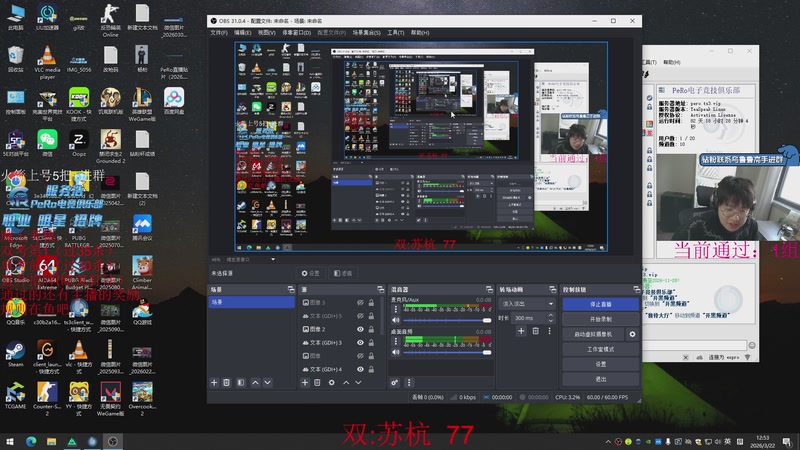Adjust the 麦克风/Aux volume slider
This screenshot has height=450, width=800.
click(x=447, y=320)
